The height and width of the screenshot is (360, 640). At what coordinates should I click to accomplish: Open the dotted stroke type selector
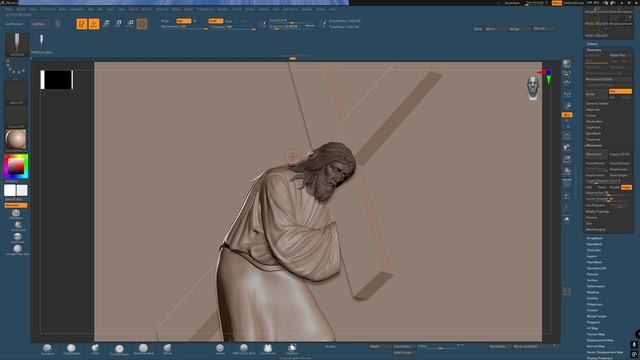coord(16,69)
